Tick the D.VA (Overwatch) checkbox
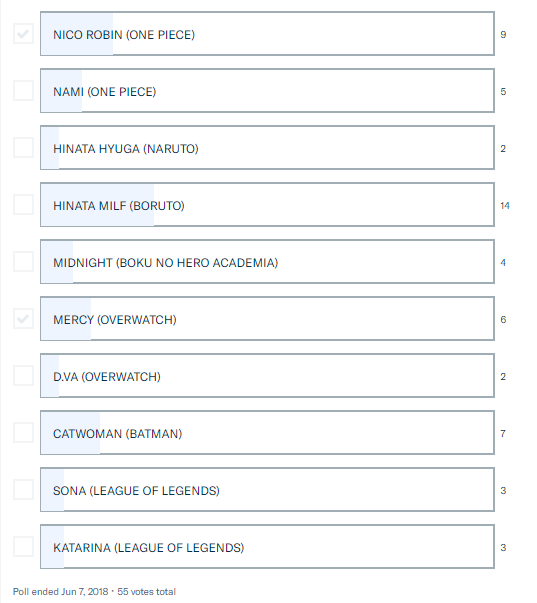The height and width of the screenshot is (603, 537). [x=23, y=375]
